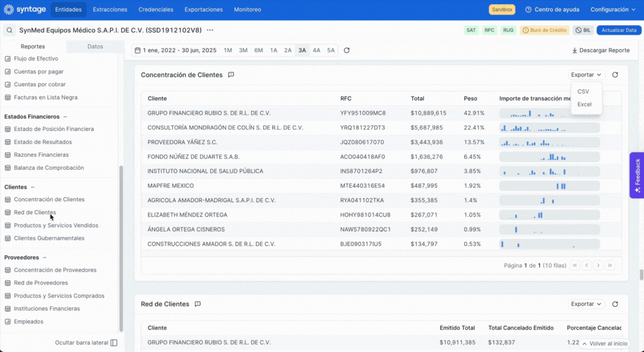Select the 6M time range

[258, 50]
